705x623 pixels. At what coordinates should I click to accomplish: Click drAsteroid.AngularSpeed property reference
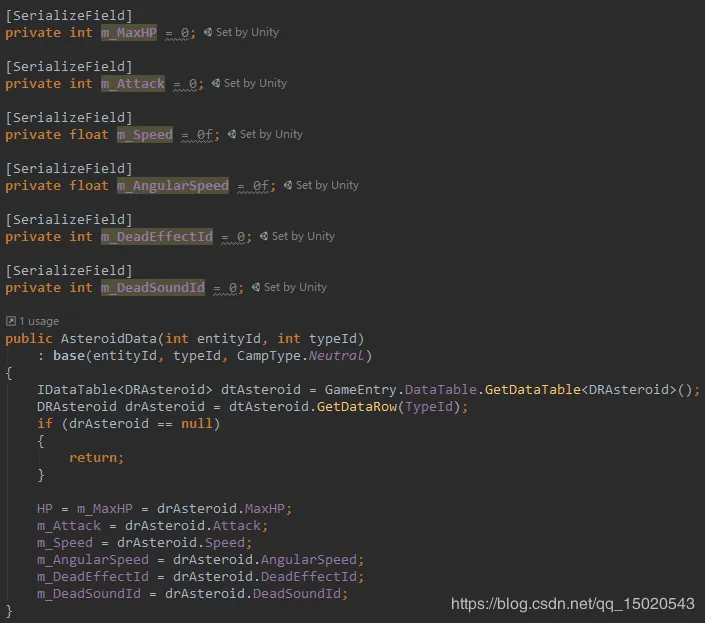pyautogui.click(x=265, y=560)
